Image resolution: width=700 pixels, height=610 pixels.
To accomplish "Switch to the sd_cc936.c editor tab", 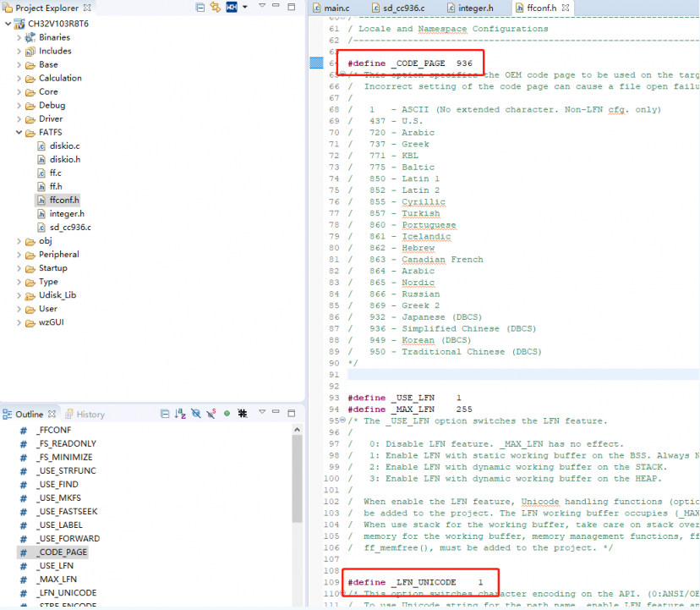I will point(400,8).
